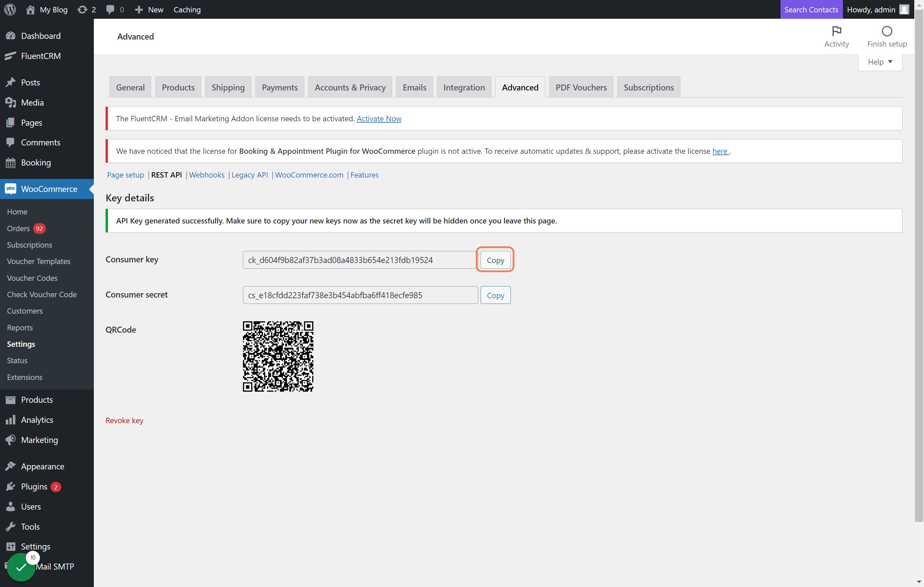Open the Booking calendar icon in sidebar

click(11, 163)
